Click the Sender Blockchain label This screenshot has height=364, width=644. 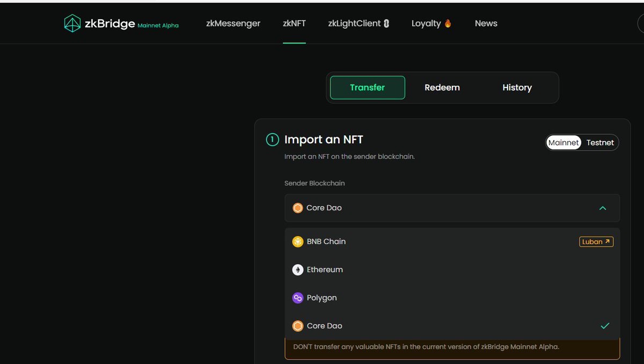[314, 183]
